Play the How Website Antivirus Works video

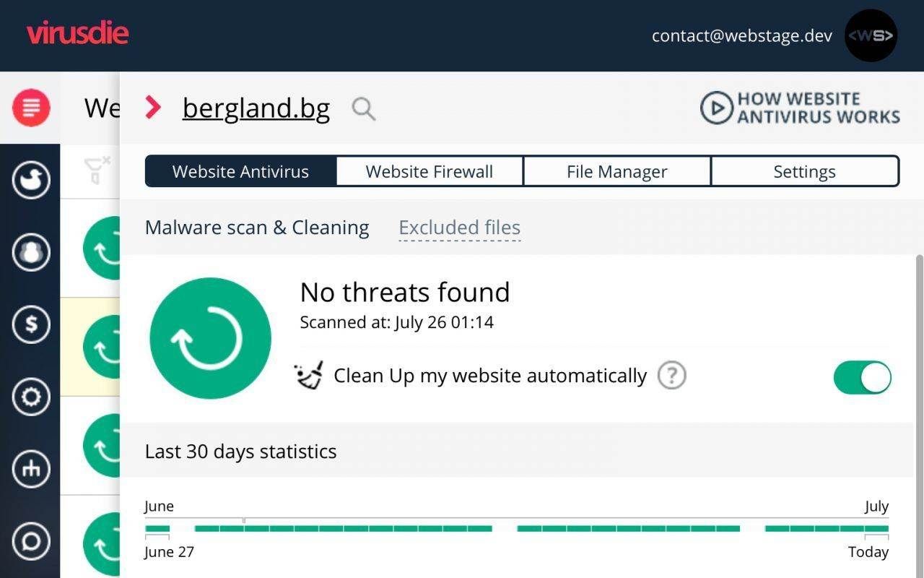[800, 108]
